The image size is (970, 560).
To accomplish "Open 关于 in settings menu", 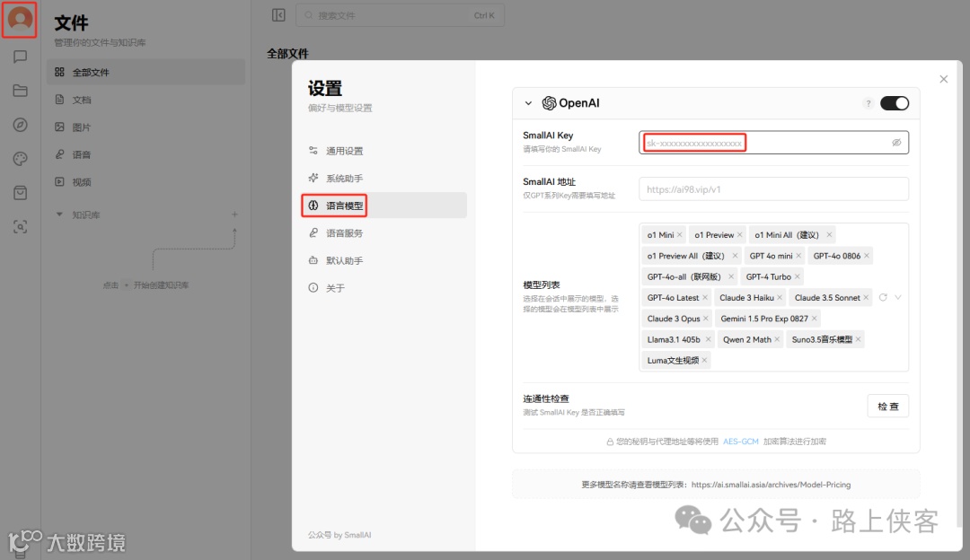I will [384, 288].
